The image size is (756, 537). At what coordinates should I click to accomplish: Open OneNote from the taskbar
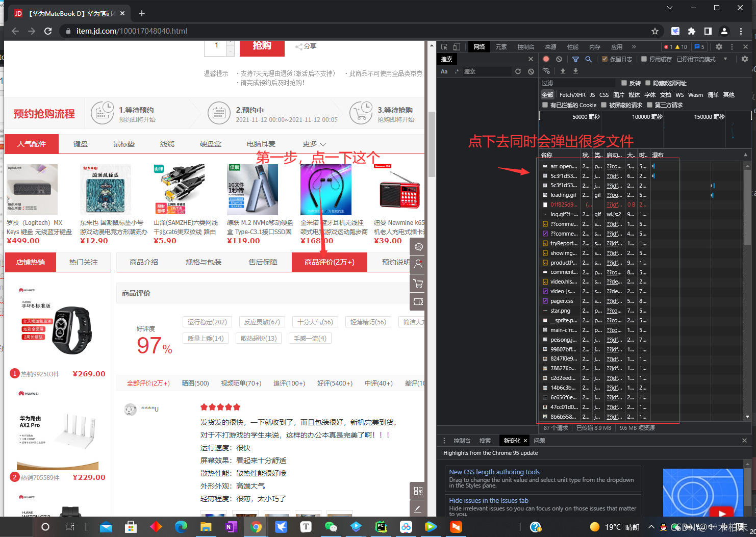[x=231, y=527]
